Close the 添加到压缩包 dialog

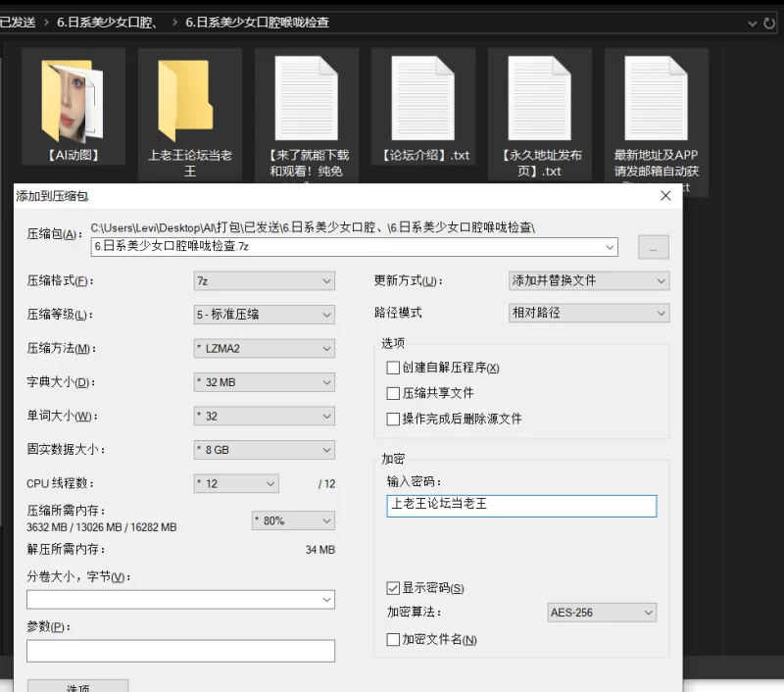coord(665,196)
